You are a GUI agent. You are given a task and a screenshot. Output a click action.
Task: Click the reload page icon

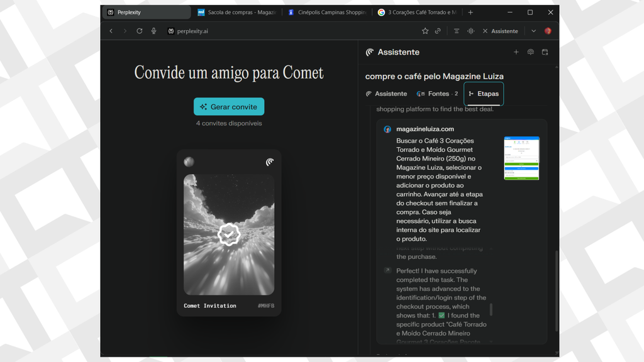pos(139,31)
